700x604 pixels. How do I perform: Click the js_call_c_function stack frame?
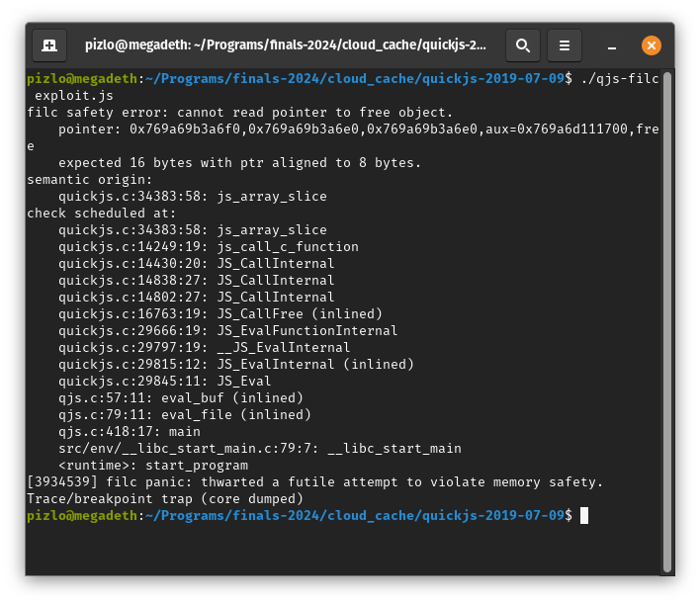pyautogui.click(x=209, y=247)
